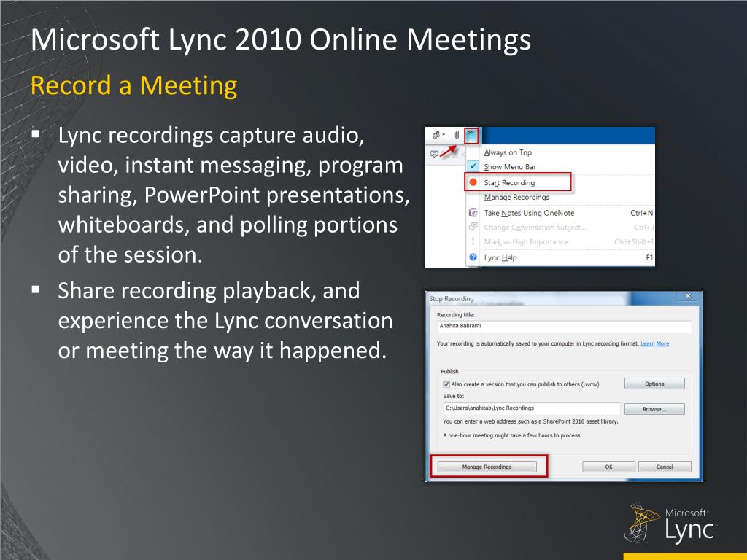Click the 'Stop Recording' dialog title text

(x=451, y=298)
